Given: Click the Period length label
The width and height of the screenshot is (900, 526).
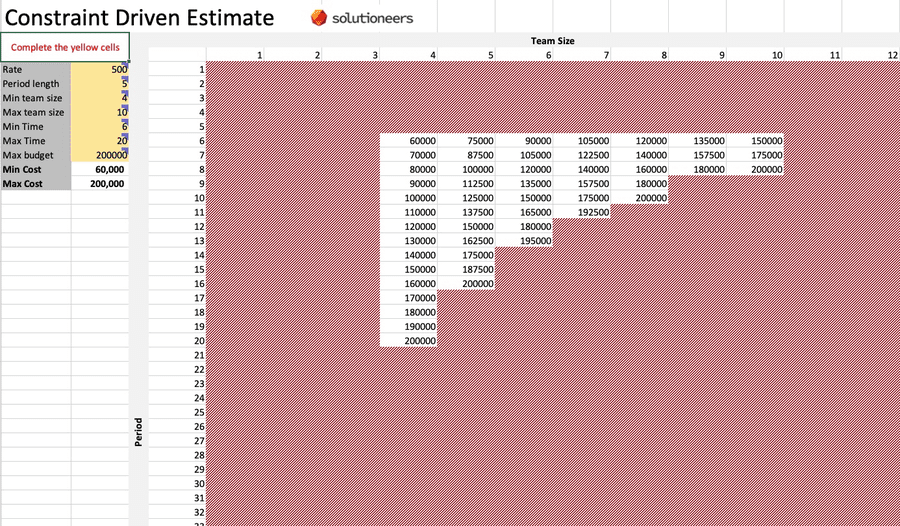Looking at the screenshot, I should (36, 84).
